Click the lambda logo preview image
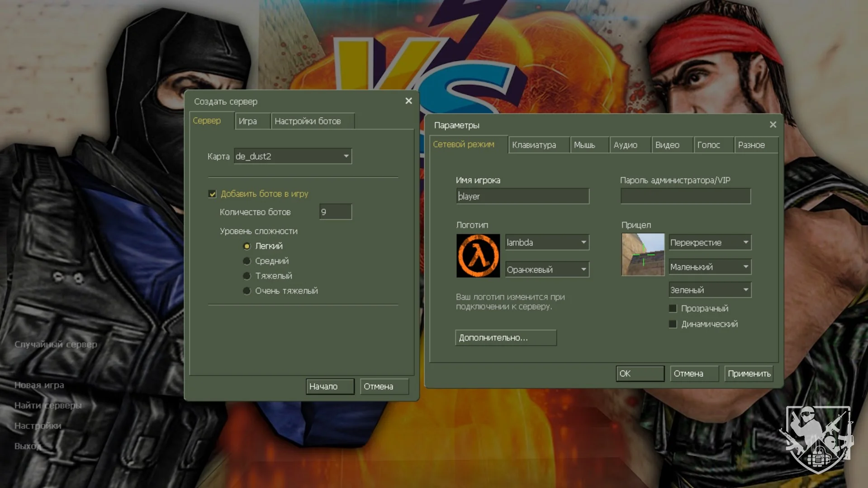Viewport: 868px width, 488px height. 478,256
